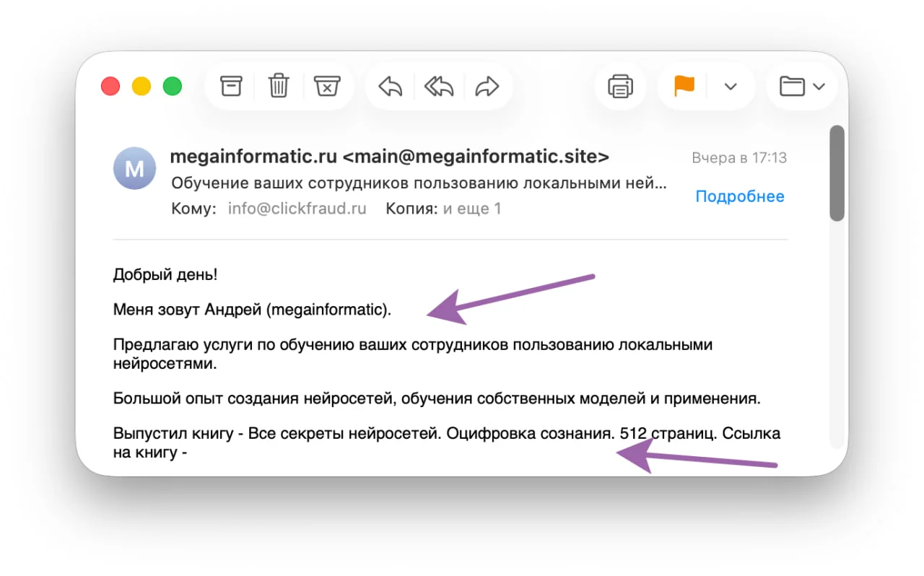Image resolution: width=924 pixels, height=576 pixels.
Task: Print the message using the printer icon
Action: [620, 87]
